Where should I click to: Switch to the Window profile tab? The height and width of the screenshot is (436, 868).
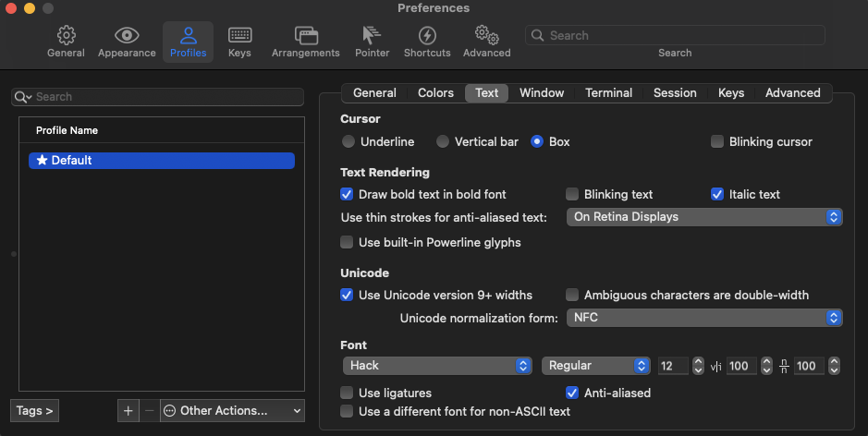coord(542,93)
